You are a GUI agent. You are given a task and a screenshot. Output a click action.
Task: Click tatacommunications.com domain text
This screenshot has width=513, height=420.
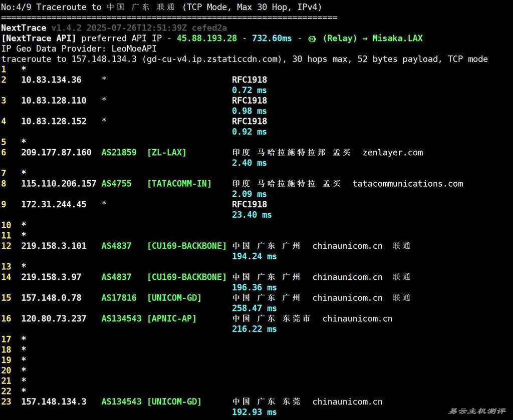click(x=408, y=184)
